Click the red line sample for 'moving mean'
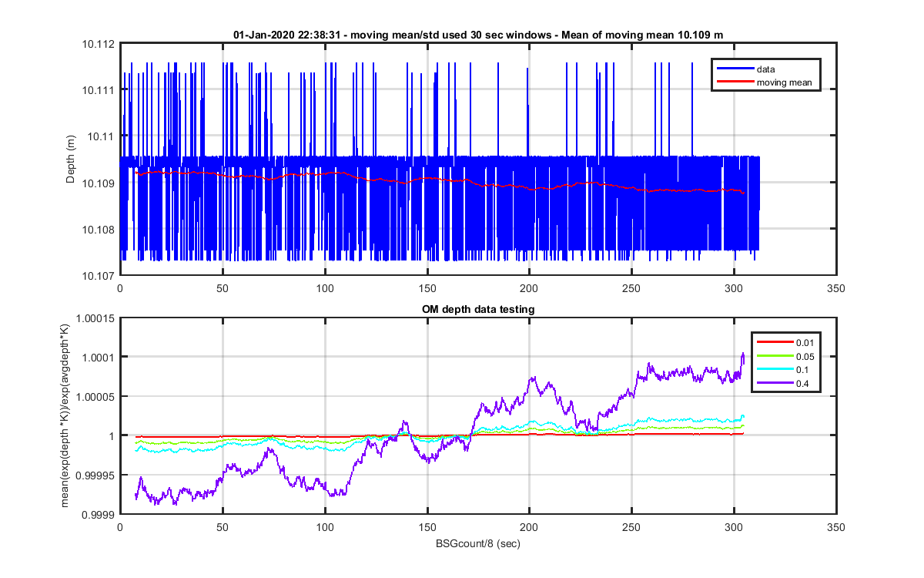The width and height of the screenshot is (924, 578). (x=734, y=82)
